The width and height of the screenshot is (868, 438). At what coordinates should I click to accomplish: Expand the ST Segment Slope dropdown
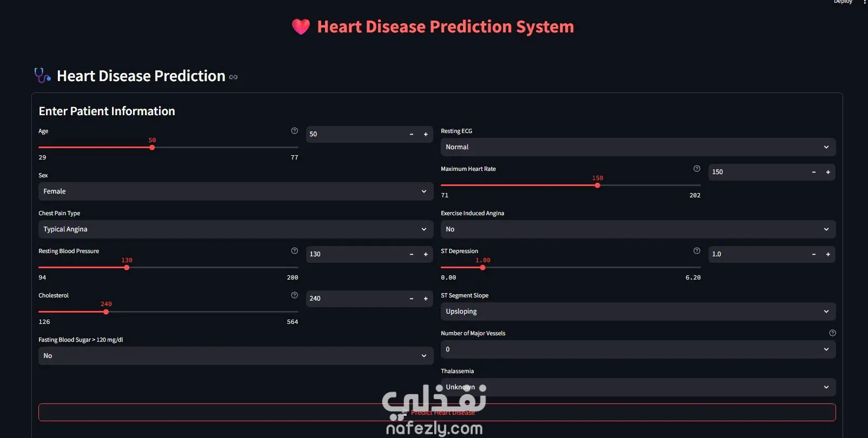(638, 311)
